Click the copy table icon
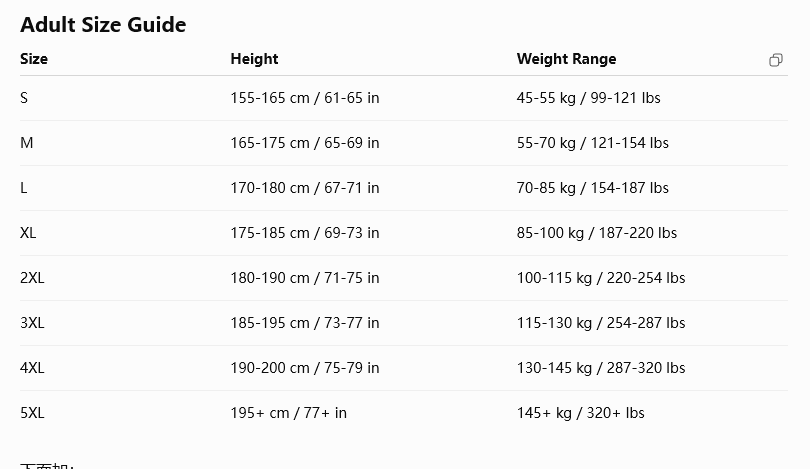Screen dimensions: 810x469 775,60
